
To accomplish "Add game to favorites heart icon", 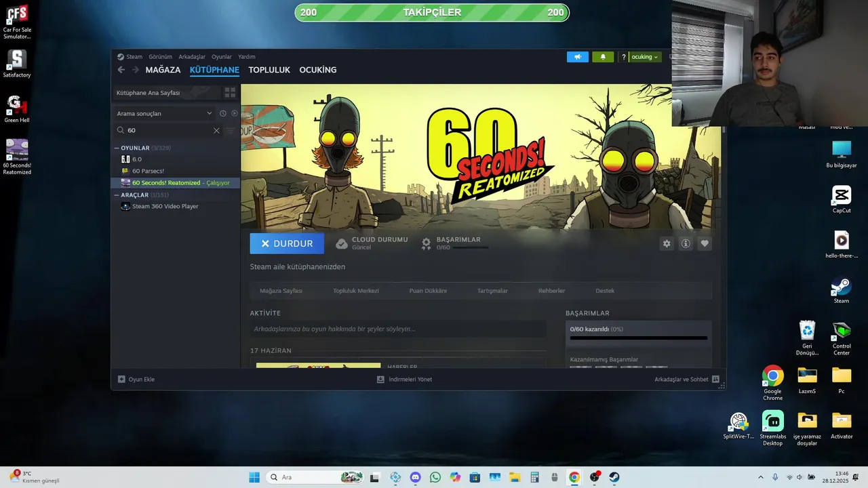I will [705, 243].
